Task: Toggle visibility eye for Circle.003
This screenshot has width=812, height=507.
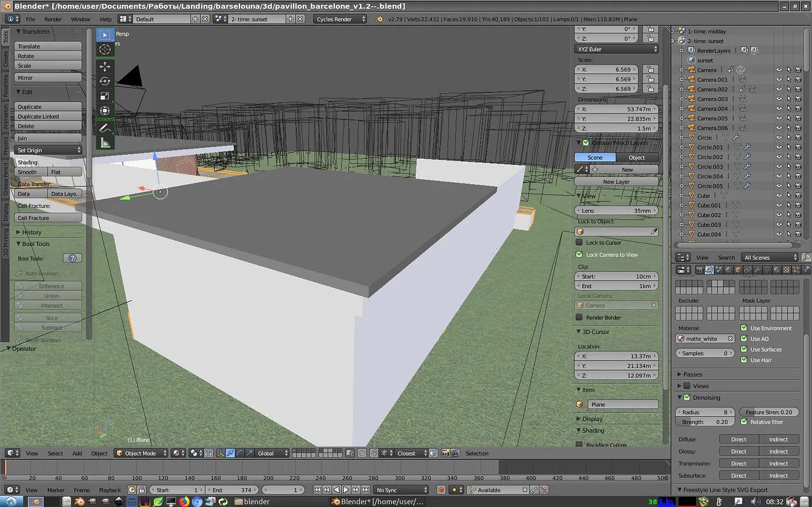Action: (x=779, y=166)
